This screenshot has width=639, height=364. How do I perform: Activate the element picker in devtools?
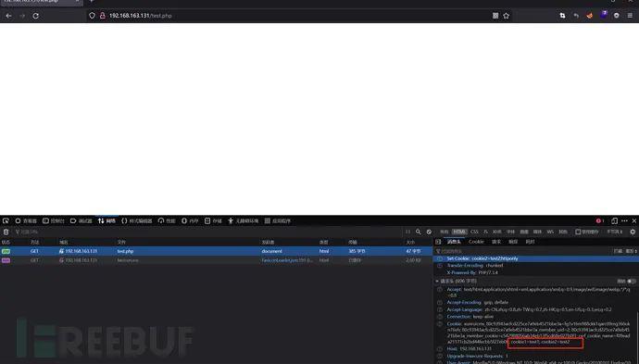pos(6,220)
